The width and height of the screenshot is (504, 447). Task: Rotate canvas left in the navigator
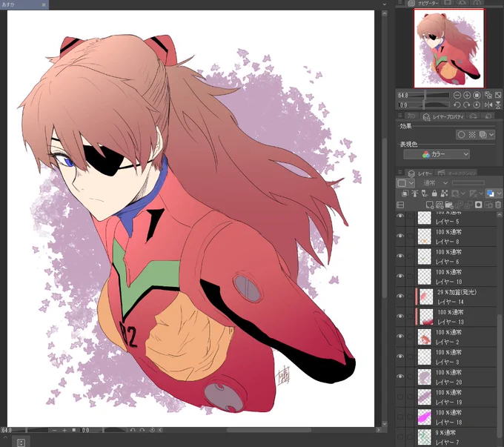tap(457, 105)
